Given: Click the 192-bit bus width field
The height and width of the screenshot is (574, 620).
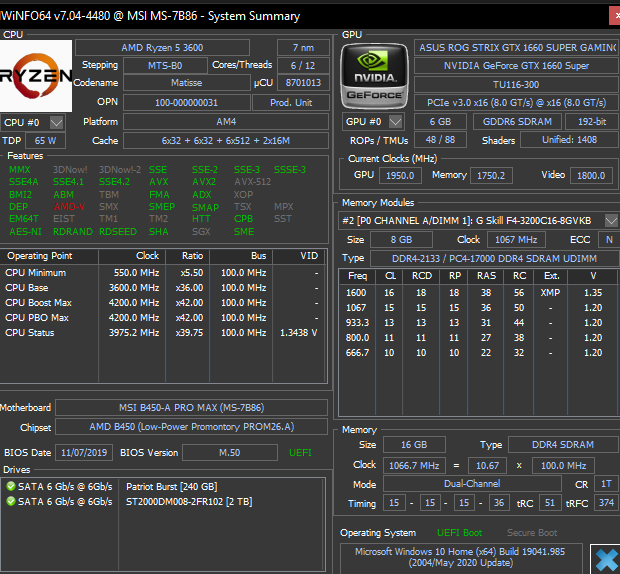Looking at the screenshot, I should coord(592,122).
